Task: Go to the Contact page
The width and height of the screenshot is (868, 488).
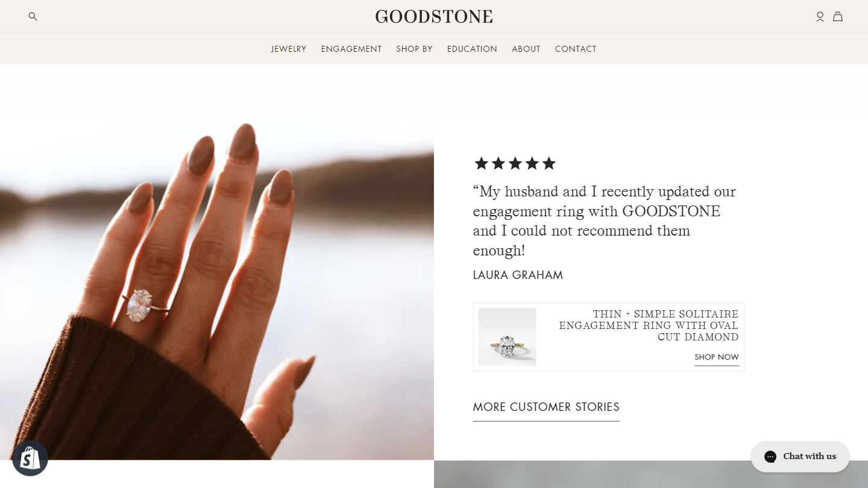Action: [x=576, y=49]
